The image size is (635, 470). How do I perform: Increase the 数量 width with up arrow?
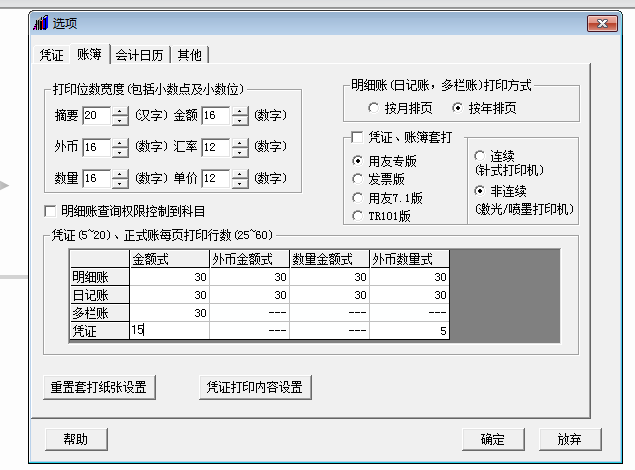coord(120,174)
